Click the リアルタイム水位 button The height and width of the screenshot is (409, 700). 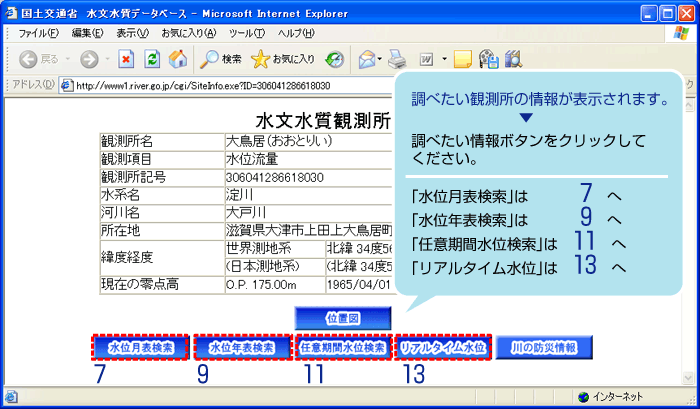(443, 348)
